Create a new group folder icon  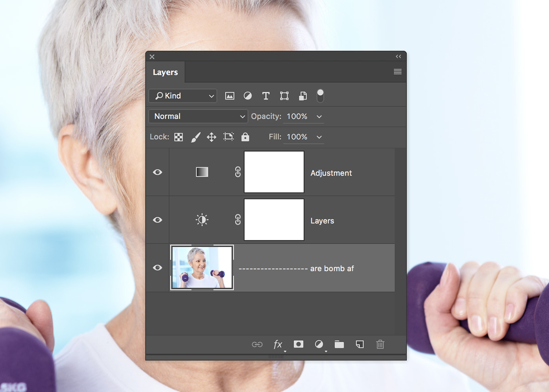pos(339,345)
